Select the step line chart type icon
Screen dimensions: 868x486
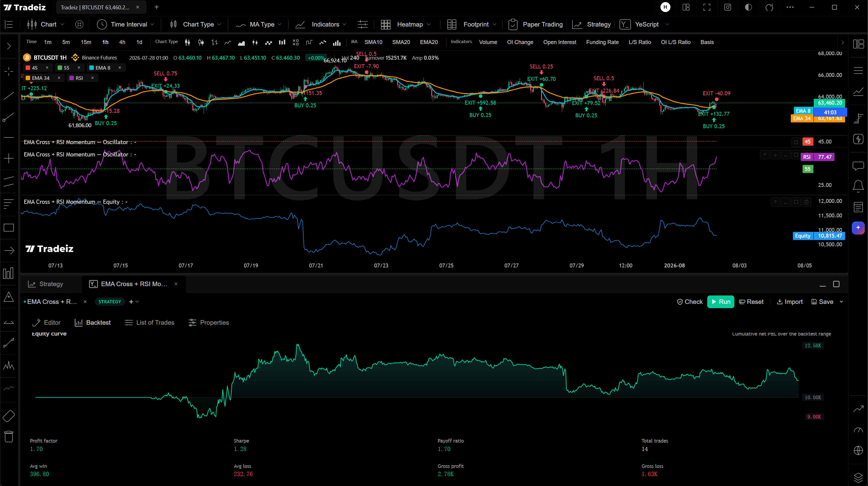[309, 42]
